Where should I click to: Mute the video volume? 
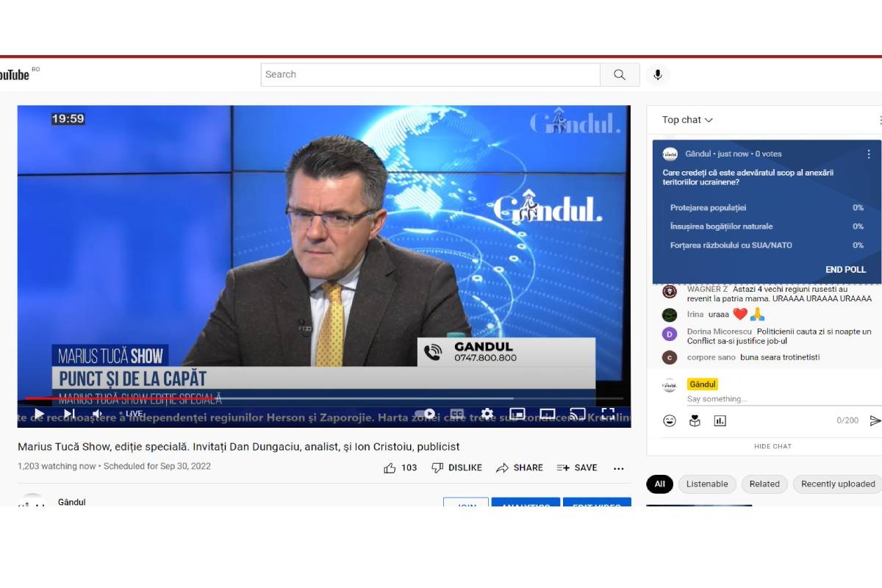(x=98, y=414)
